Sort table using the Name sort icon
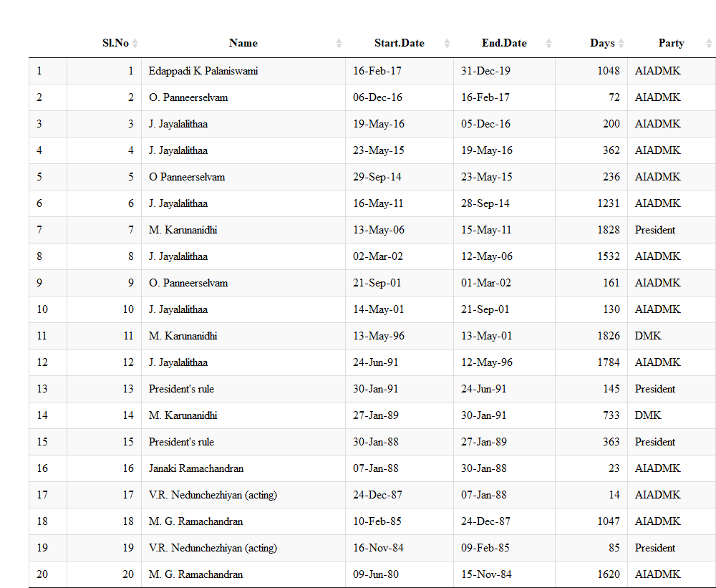Screen dimensions: 716x588 click(x=339, y=44)
